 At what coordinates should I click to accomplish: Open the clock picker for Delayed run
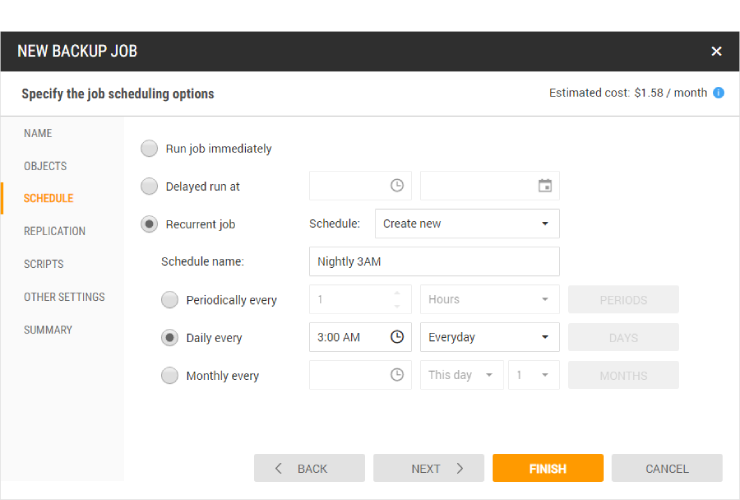pyautogui.click(x=397, y=186)
